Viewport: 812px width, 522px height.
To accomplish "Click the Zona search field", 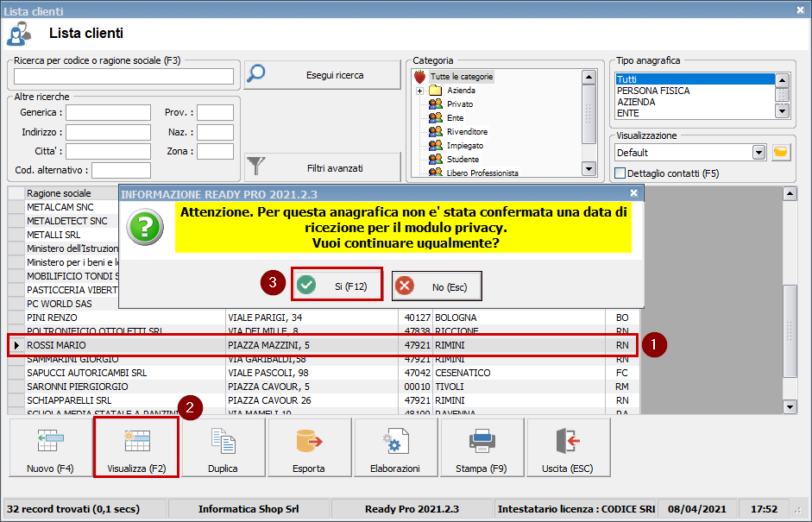I will click(x=215, y=151).
